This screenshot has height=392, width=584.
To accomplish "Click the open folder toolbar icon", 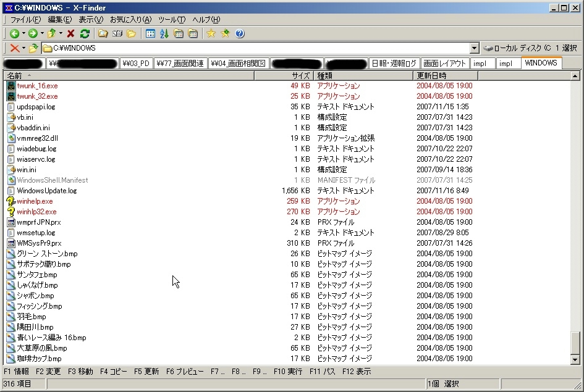I will pyautogui.click(x=131, y=34).
